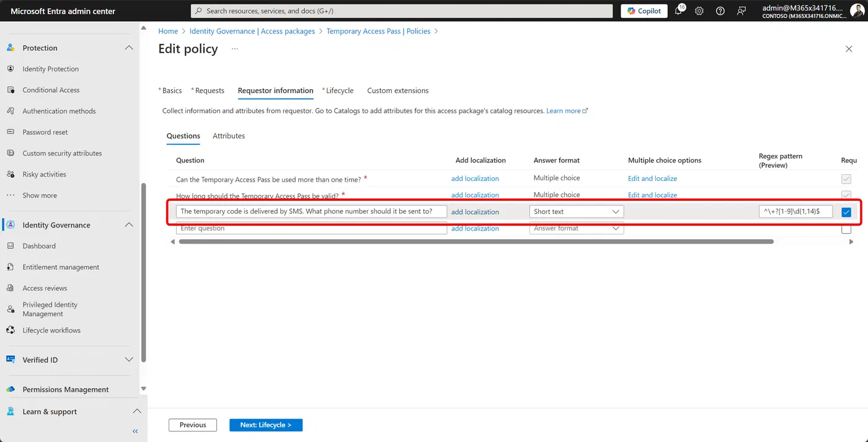Click the Identity Protection icon

click(11, 69)
